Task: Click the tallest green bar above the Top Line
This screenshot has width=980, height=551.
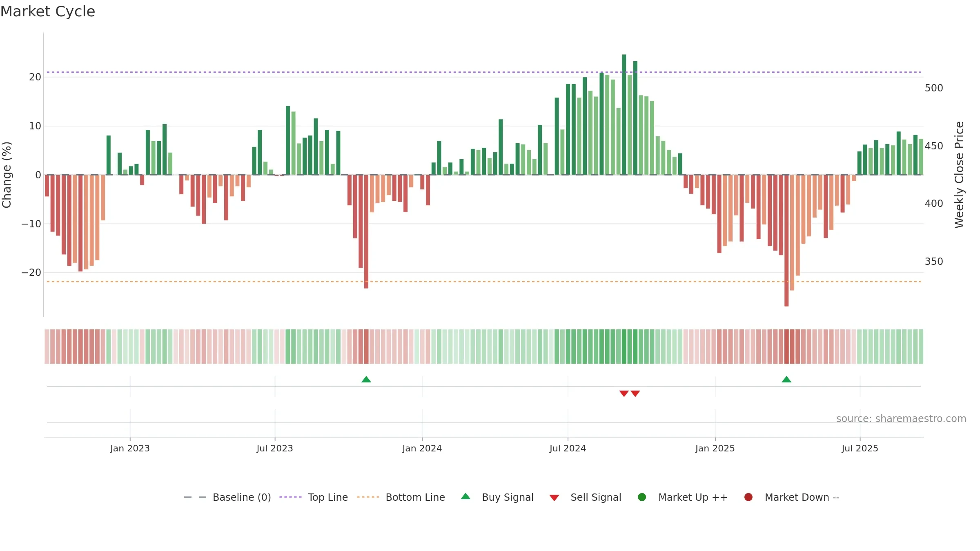Action: tap(624, 115)
